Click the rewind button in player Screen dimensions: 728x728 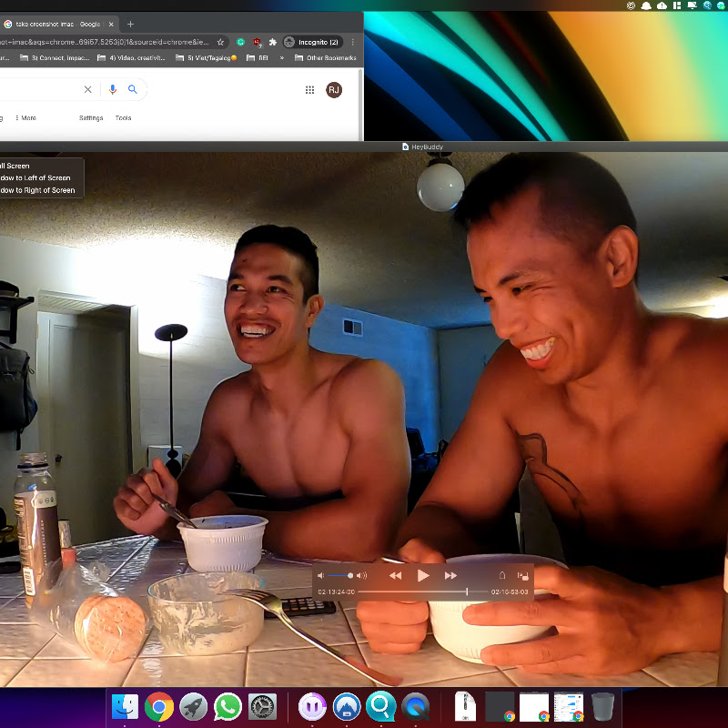(395, 576)
